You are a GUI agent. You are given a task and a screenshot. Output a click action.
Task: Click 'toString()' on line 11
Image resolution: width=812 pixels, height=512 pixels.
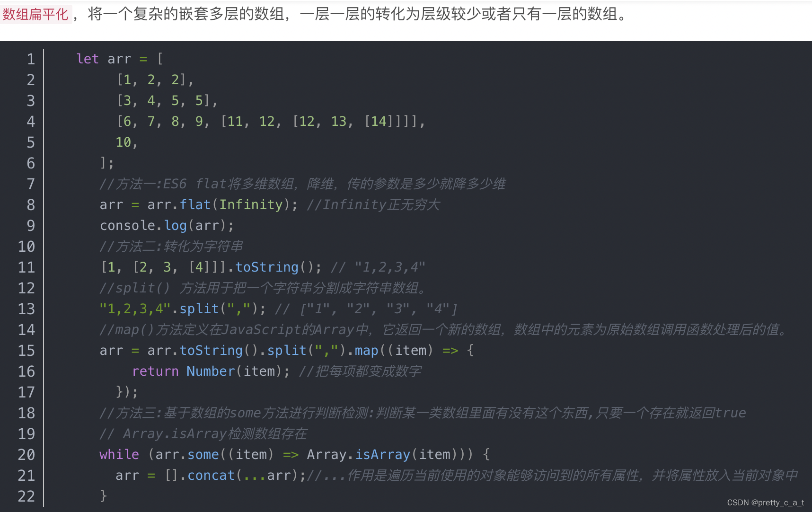[274, 267]
